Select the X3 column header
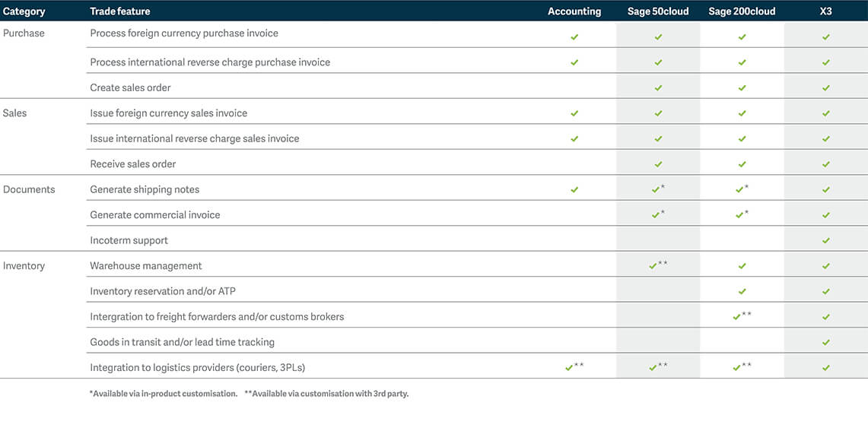Screen dimensions: 868x428 [826, 11]
